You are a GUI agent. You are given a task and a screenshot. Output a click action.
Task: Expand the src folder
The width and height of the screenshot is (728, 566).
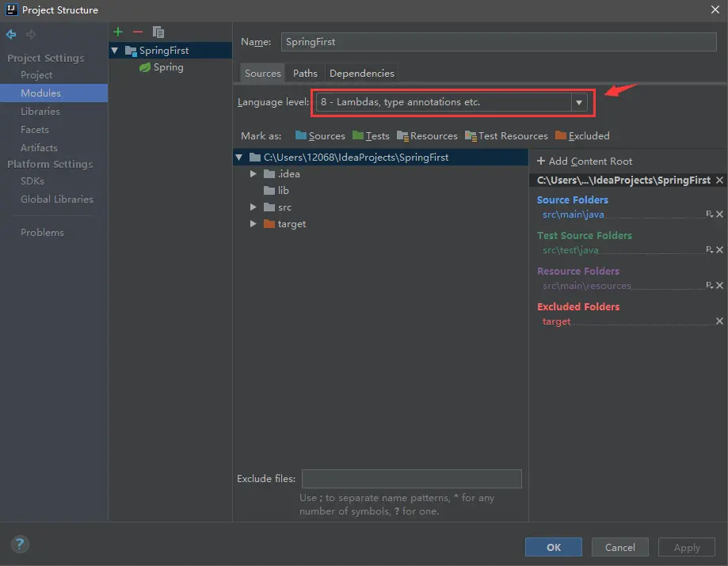(x=253, y=207)
